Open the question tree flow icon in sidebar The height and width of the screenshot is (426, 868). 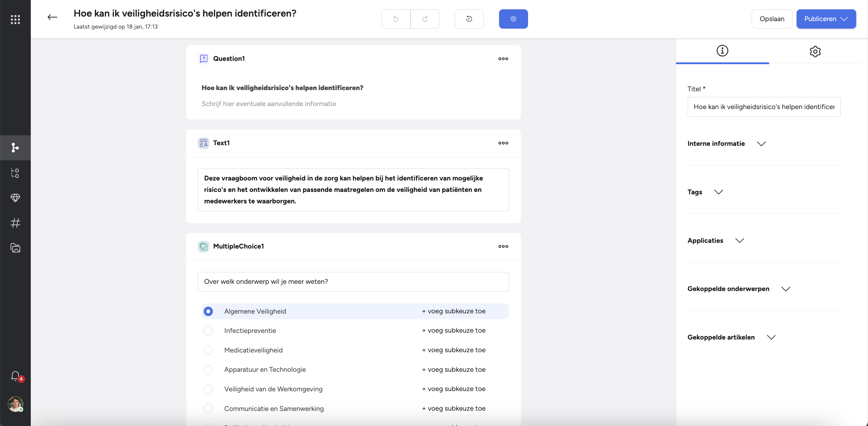[15, 148]
